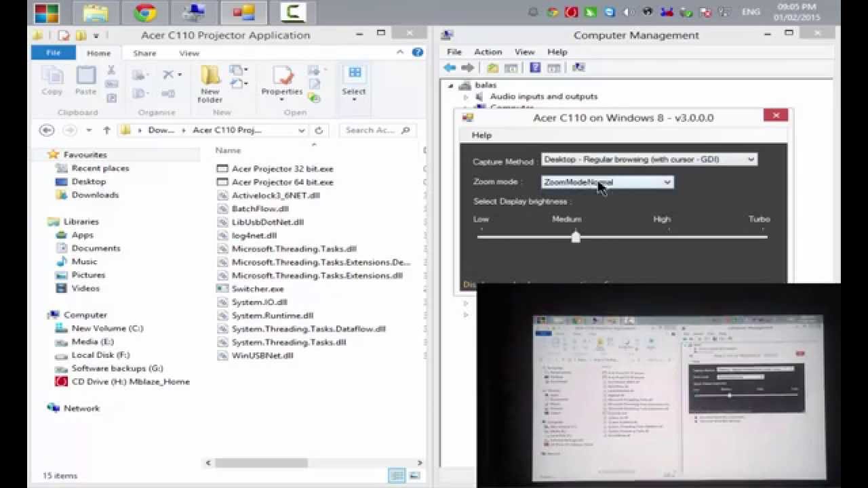Image resolution: width=868 pixels, height=488 pixels.
Task: Open the Acer projector app taskbar icon
Action: pos(242,13)
